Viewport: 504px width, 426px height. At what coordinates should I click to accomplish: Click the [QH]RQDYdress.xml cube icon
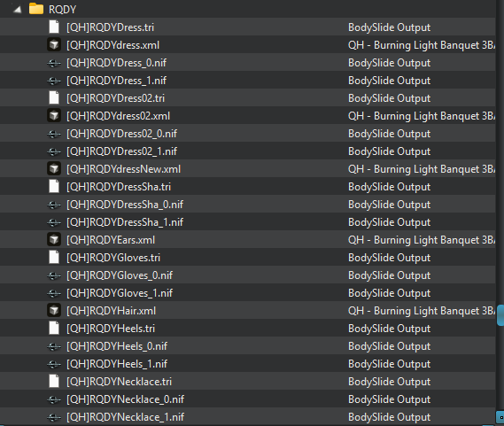[54, 44]
